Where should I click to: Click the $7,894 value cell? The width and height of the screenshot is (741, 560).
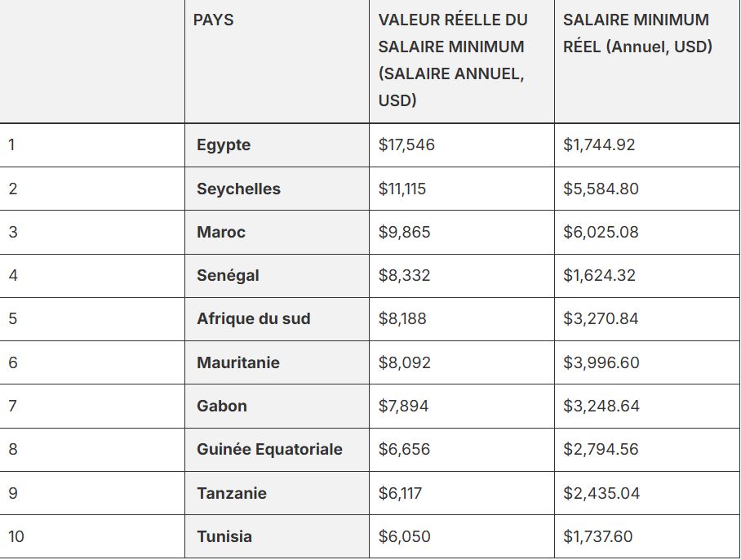coord(403,406)
